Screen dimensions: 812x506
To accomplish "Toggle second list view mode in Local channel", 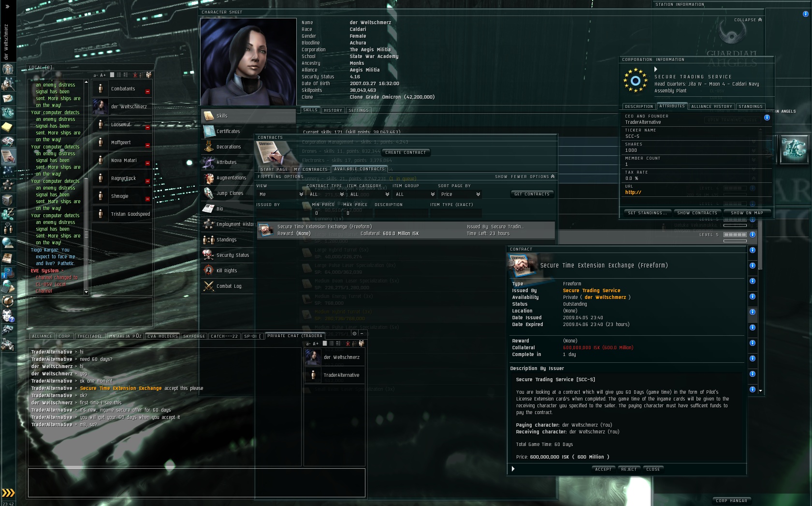I will (x=119, y=75).
